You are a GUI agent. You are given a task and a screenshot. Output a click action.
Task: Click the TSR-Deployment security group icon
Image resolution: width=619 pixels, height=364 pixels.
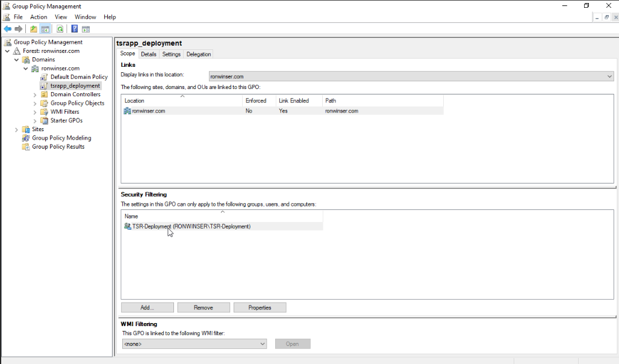[x=128, y=226]
